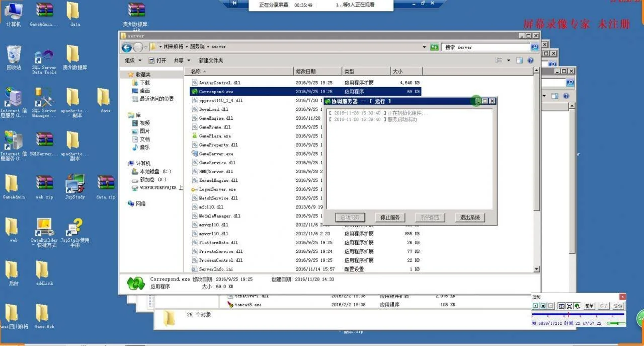Select the GameServer.exe file icon
Image resolution: width=644 pixels, height=346 pixels.
tap(195, 154)
